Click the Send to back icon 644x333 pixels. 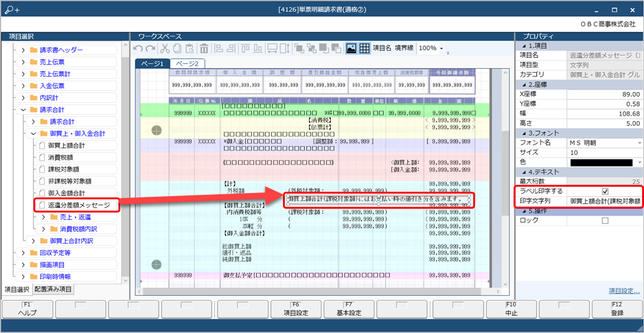pyautogui.click(x=311, y=49)
